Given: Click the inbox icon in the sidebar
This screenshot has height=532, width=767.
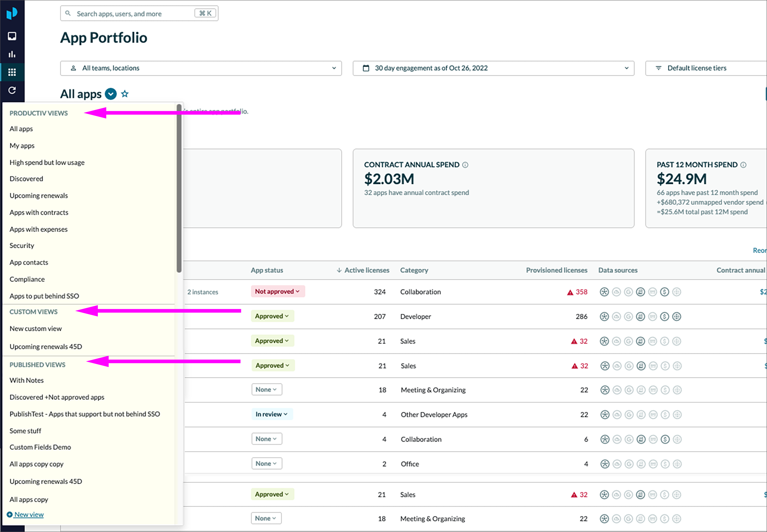Looking at the screenshot, I should coord(12,36).
